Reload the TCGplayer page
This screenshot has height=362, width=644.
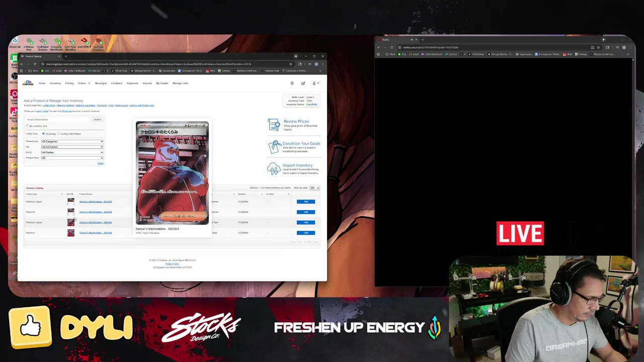[34, 64]
